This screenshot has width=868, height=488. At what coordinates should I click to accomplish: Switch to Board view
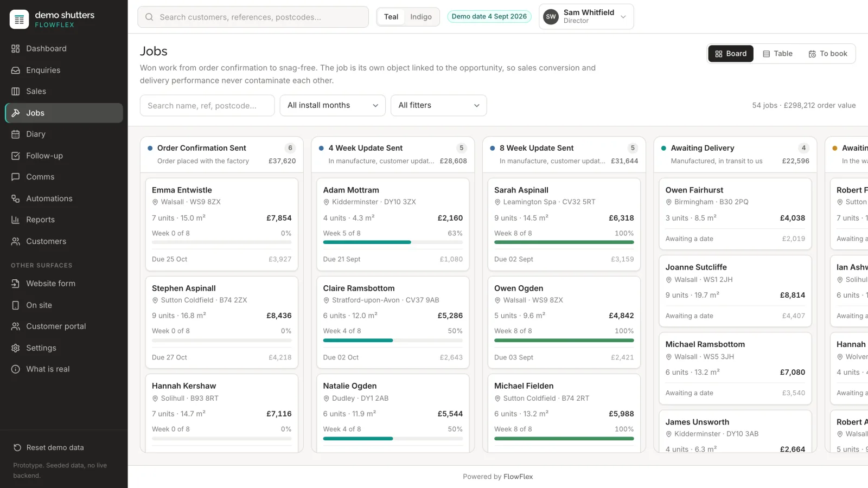[x=731, y=54]
